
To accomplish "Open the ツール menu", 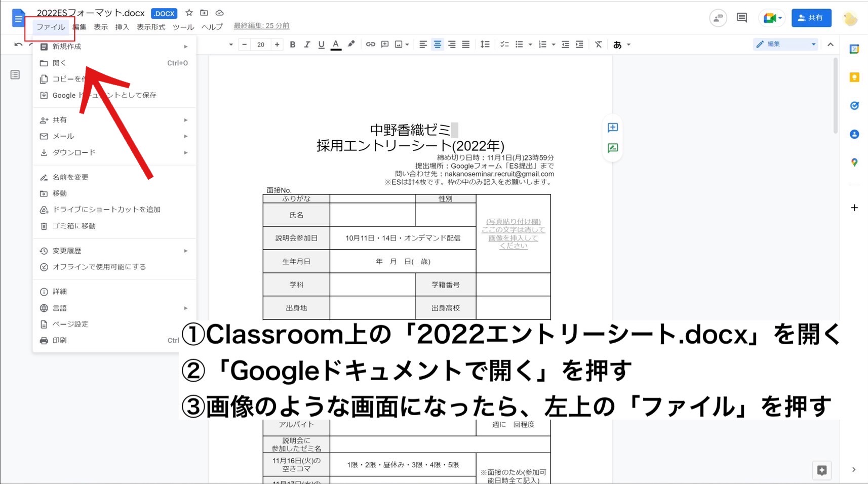I will [183, 27].
